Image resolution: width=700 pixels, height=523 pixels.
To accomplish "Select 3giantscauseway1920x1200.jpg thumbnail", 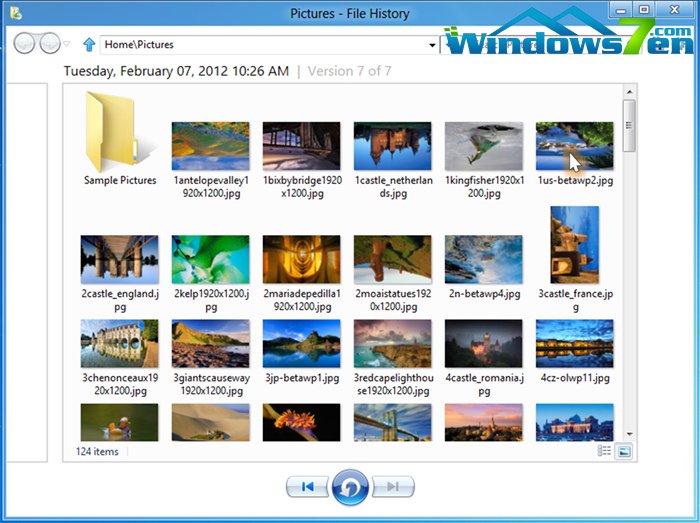I will point(210,344).
